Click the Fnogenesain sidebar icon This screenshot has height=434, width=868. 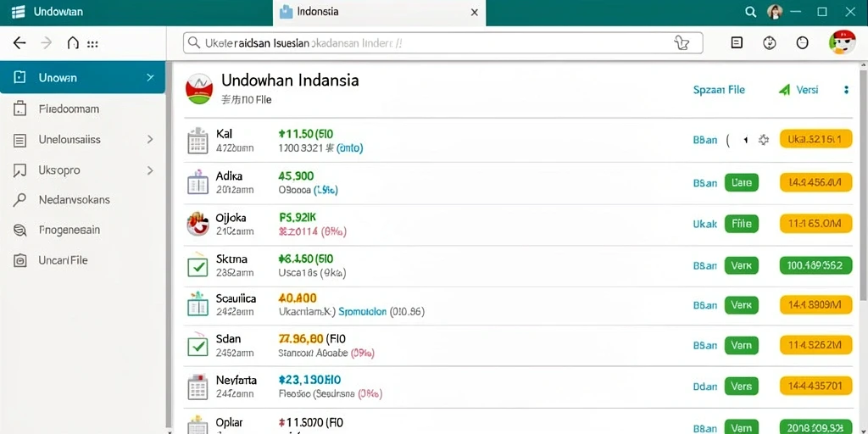tap(19, 231)
